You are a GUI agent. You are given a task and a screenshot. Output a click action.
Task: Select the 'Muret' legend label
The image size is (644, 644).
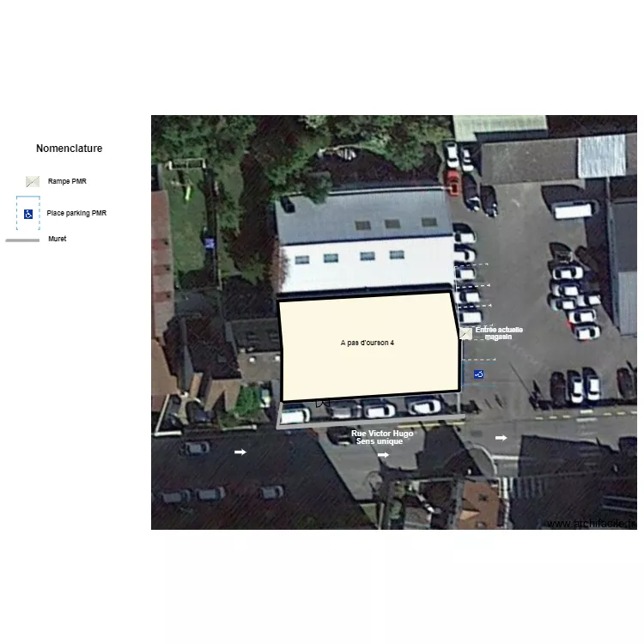point(57,239)
